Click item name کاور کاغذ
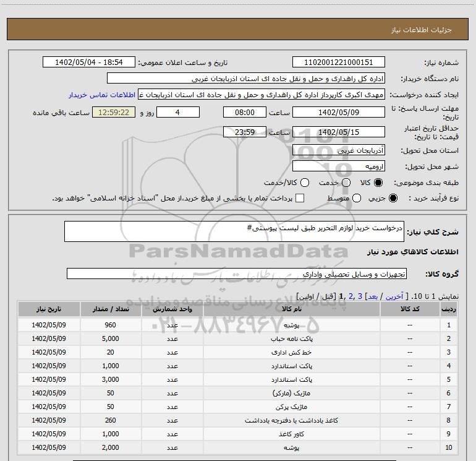Image resolution: width=476 pixels, height=461 pixels. pos(291,434)
